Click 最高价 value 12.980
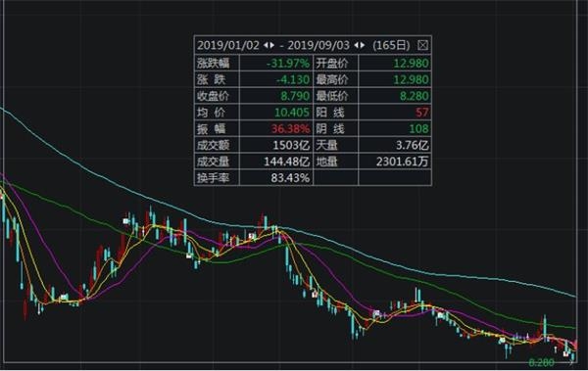588x371 pixels. tap(411, 79)
